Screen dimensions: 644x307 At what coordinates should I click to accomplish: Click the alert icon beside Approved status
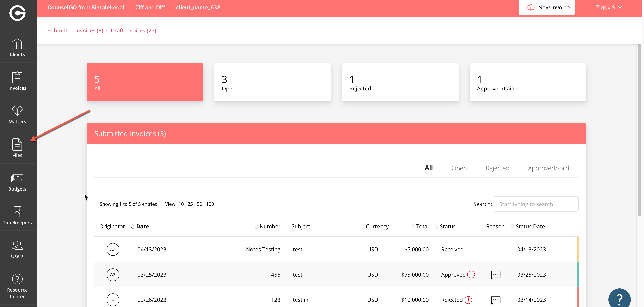(x=471, y=275)
